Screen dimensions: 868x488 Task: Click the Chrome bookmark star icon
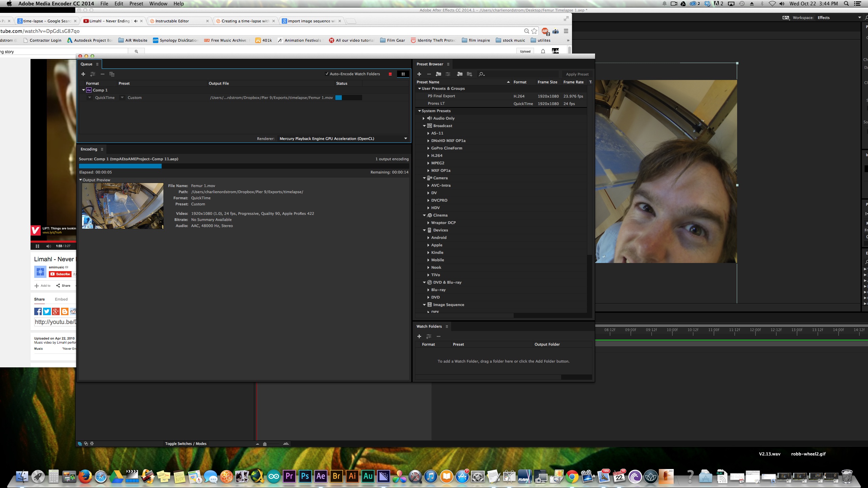(x=534, y=31)
